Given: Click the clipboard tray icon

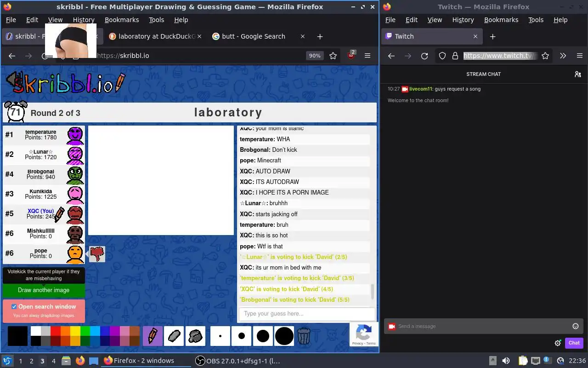Looking at the screenshot, I should tap(523, 361).
